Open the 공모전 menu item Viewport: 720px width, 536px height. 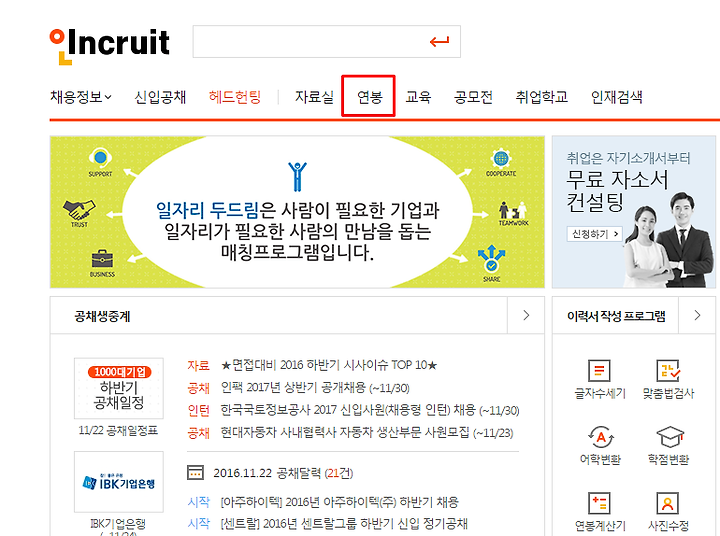pos(473,97)
